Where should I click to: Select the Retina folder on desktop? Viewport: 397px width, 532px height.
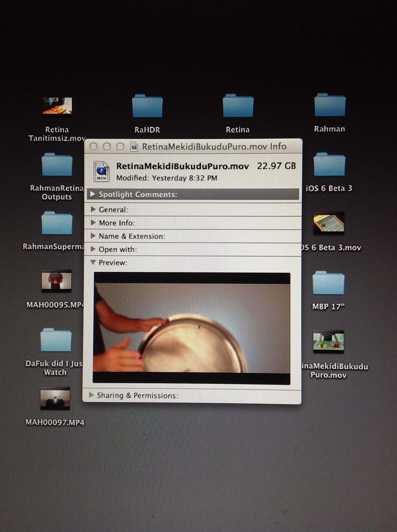tap(238, 105)
